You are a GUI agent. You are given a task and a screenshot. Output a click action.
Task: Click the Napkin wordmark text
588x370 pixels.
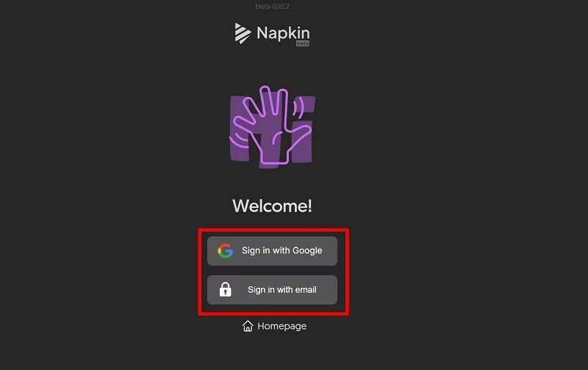click(x=283, y=33)
